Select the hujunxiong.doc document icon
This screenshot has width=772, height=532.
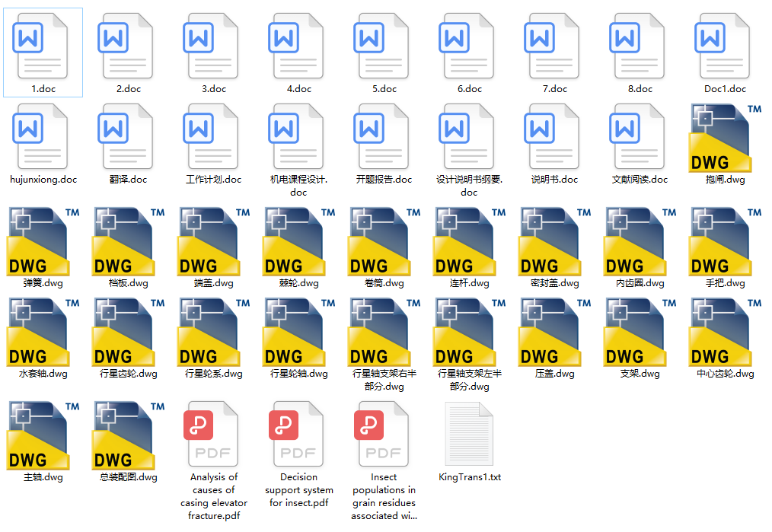[x=43, y=137]
